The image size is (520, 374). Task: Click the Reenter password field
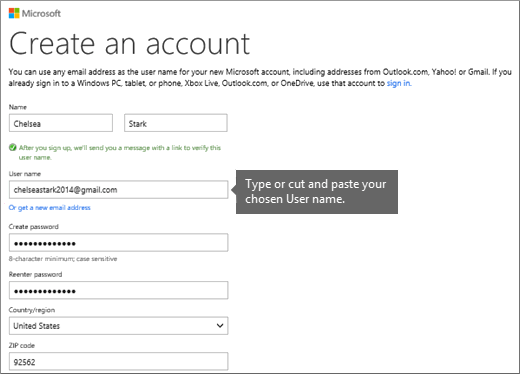[118, 290]
